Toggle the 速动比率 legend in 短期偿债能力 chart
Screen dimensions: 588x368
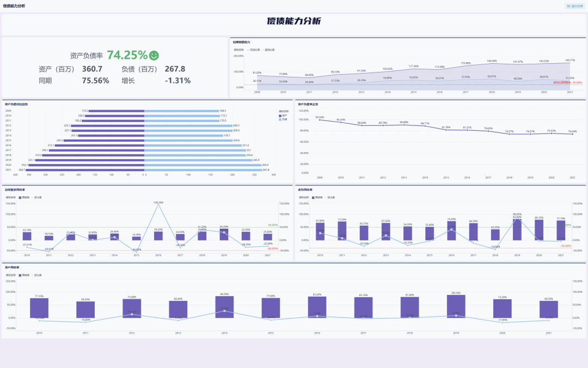[x=268, y=50]
